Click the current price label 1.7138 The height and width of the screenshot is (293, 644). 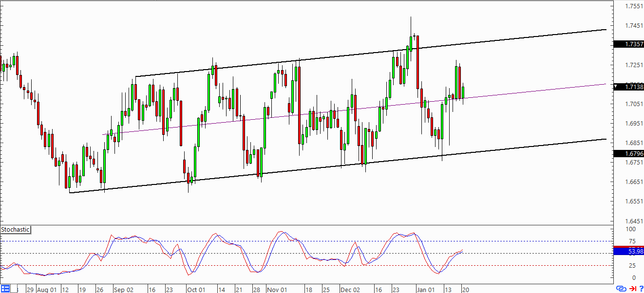628,87
